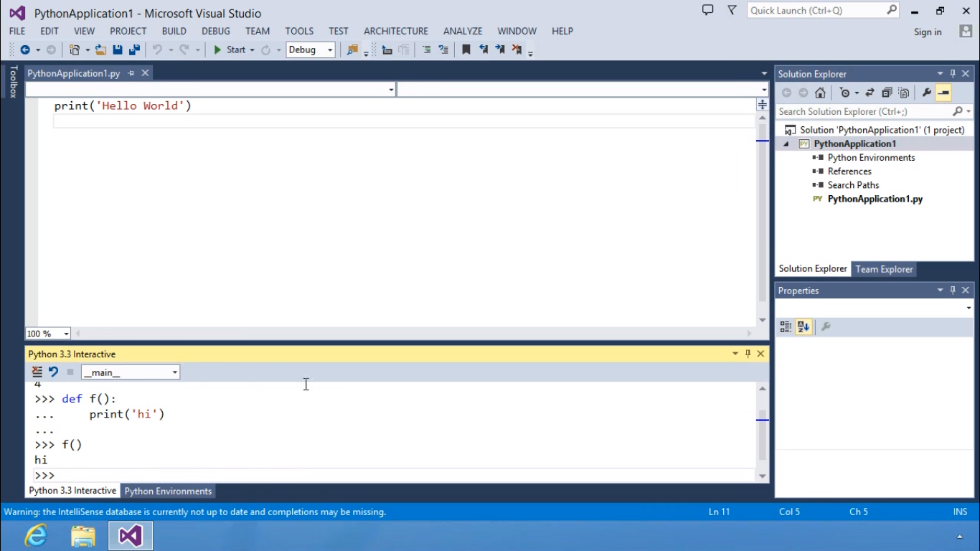Collapse the PythonApplication1 project node
980x551 pixels.
[x=786, y=143]
